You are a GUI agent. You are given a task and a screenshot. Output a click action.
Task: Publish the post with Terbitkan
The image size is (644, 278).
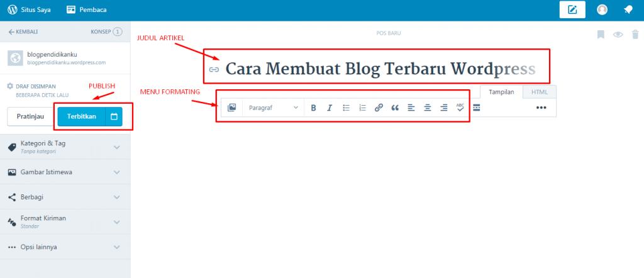pyautogui.click(x=81, y=116)
